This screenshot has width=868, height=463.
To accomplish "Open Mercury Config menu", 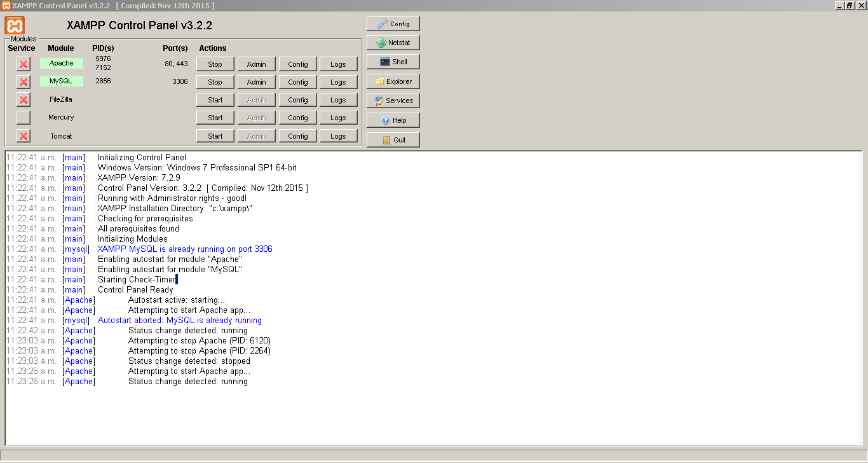I will (297, 118).
